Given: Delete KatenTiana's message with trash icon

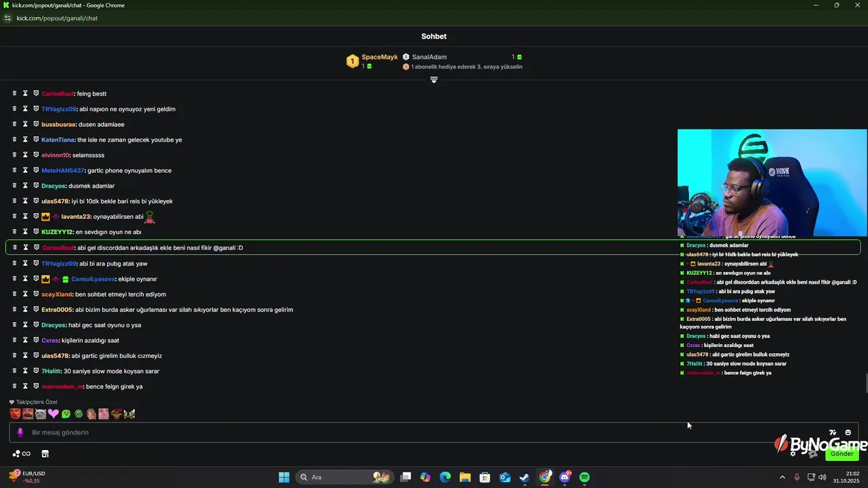Looking at the screenshot, I should point(14,140).
